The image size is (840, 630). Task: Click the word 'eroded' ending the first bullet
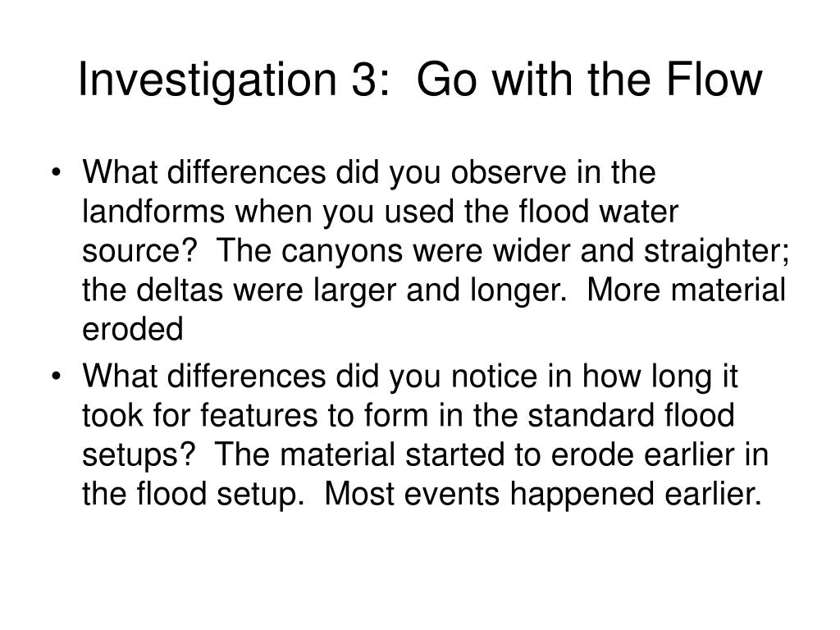(x=133, y=329)
